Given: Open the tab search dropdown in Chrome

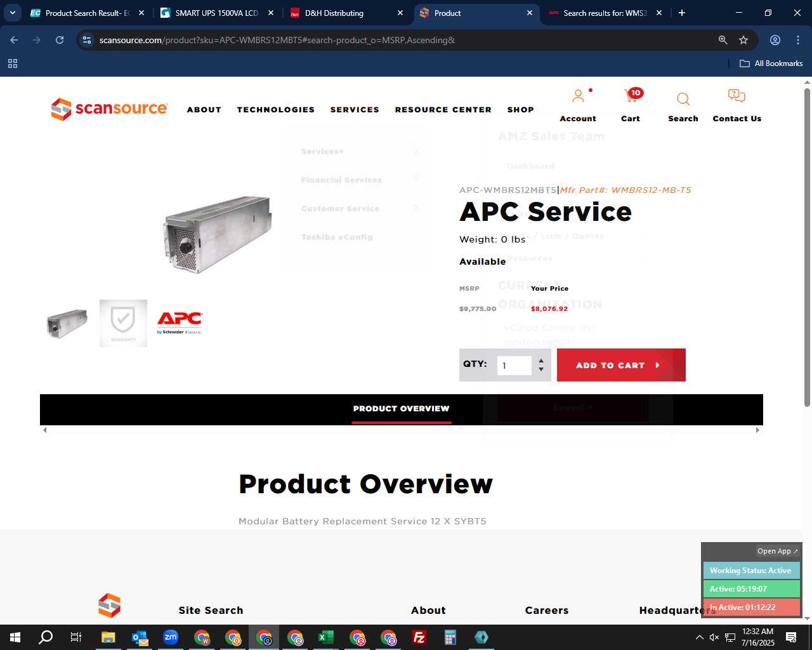Looking at the screenshot, I should coord(13,13).
